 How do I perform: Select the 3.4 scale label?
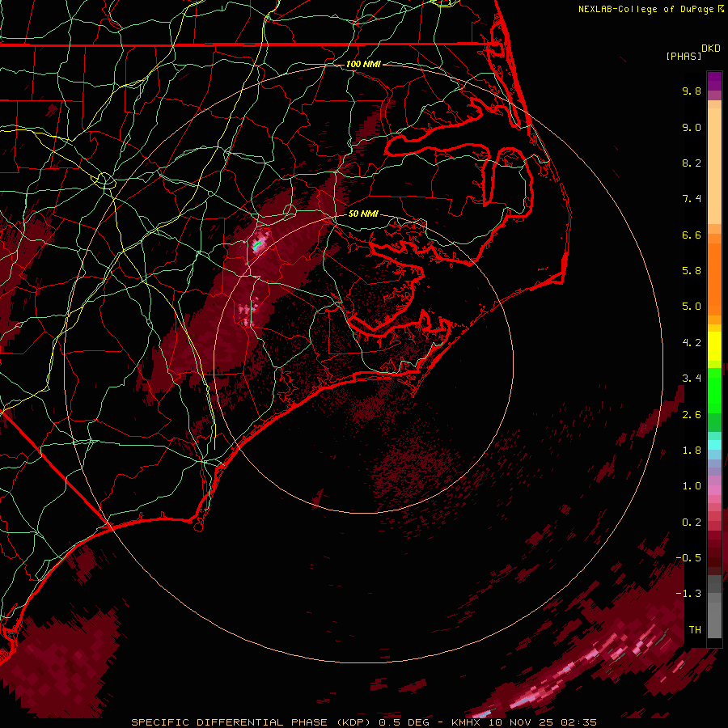point(692,379)
